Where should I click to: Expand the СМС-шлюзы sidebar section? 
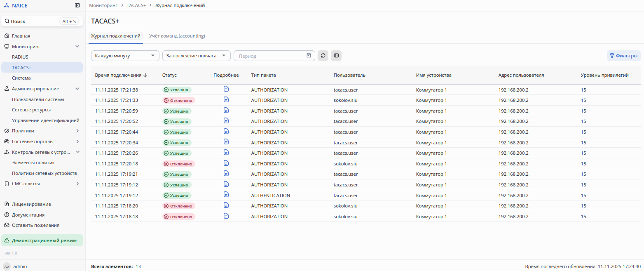(77, 184)
